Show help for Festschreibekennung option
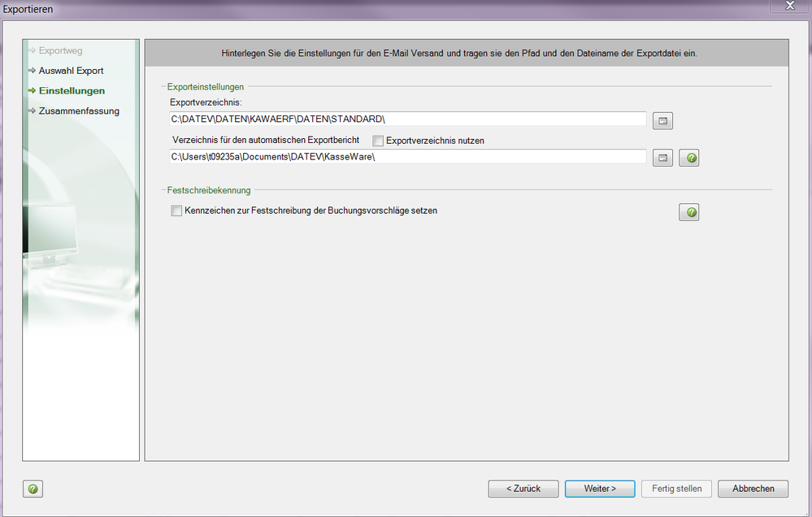Screen dimensions: 812x517 [x=689, y=212]
